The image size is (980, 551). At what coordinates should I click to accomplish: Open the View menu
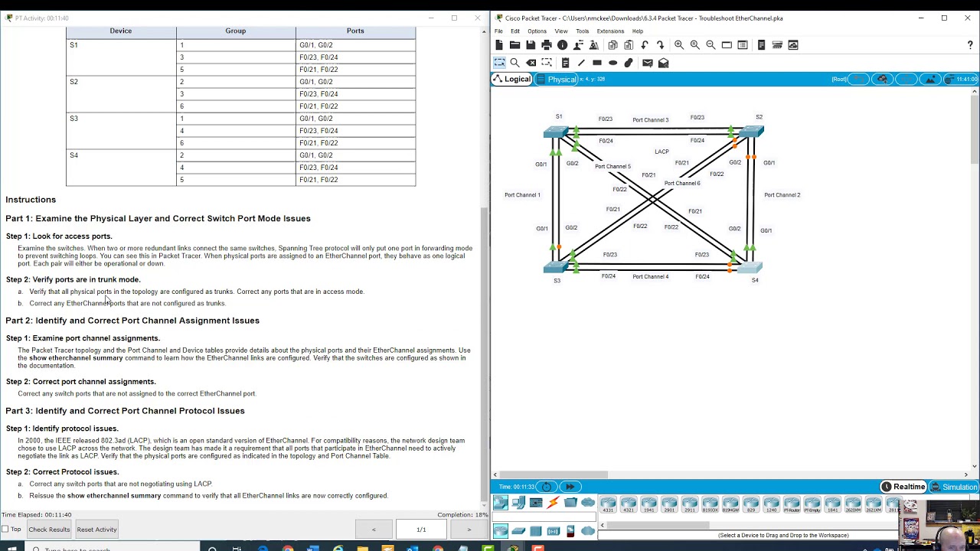point(561,31)
